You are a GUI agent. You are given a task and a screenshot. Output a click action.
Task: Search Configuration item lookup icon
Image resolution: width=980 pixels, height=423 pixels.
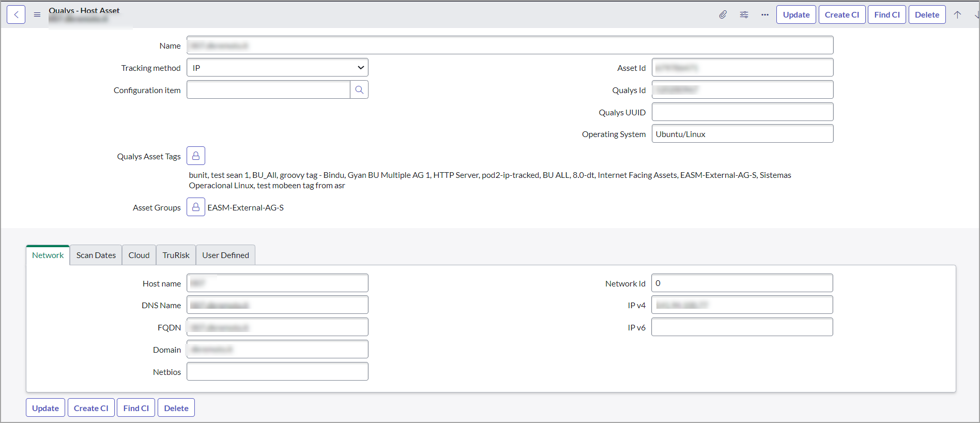click(359, 89)
